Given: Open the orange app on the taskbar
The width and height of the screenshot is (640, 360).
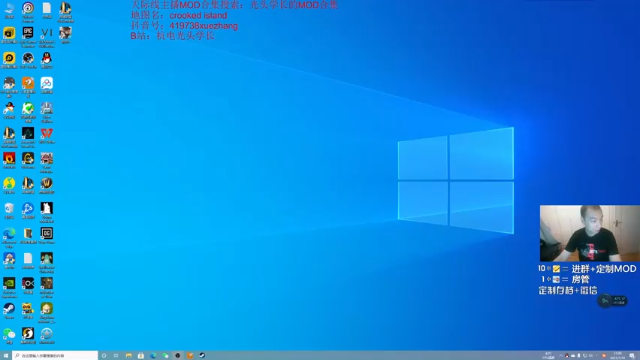Looking at the screenshot, I should coord(190,356).
